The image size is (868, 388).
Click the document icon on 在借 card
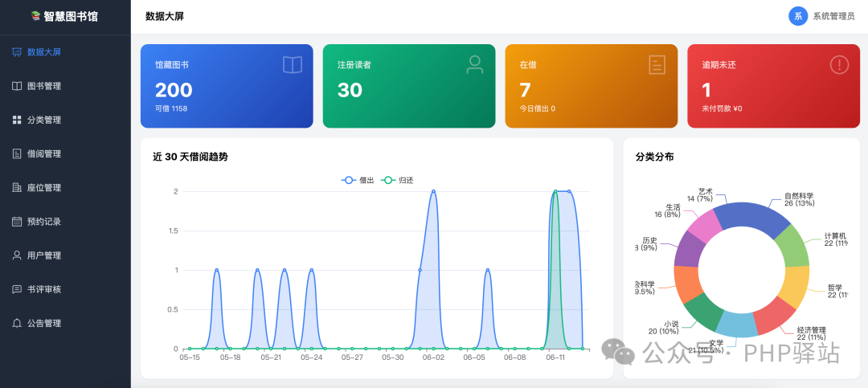click(x=657, y=65)
